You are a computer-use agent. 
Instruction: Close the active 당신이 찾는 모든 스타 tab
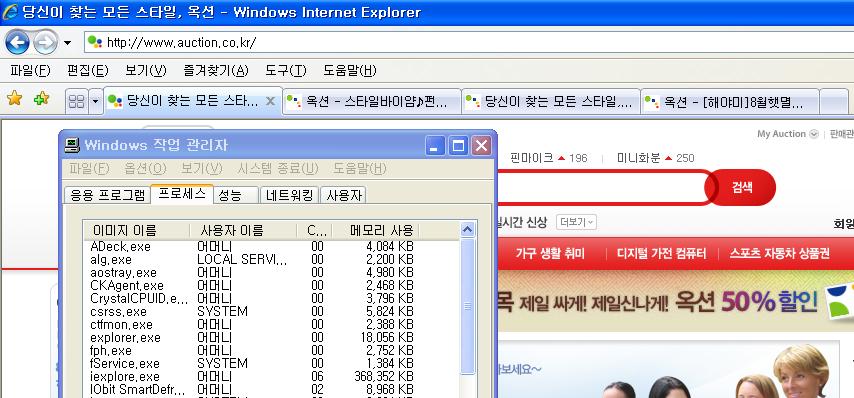(x=270, y=101)
